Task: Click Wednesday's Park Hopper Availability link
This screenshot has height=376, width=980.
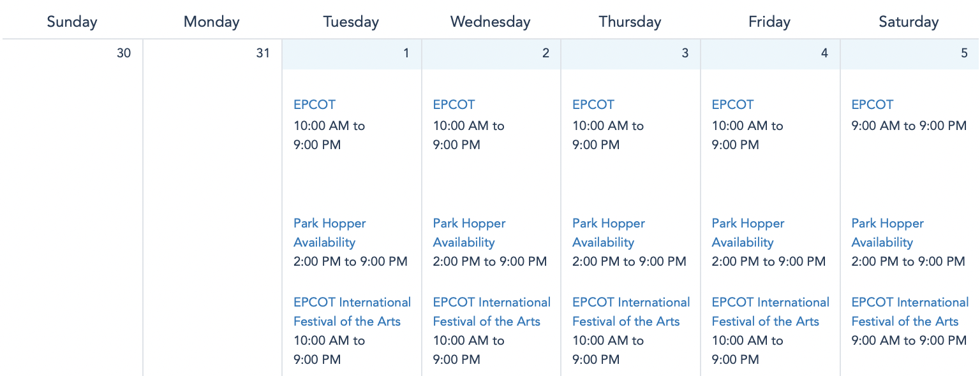Action: click(x=469, y=233)
